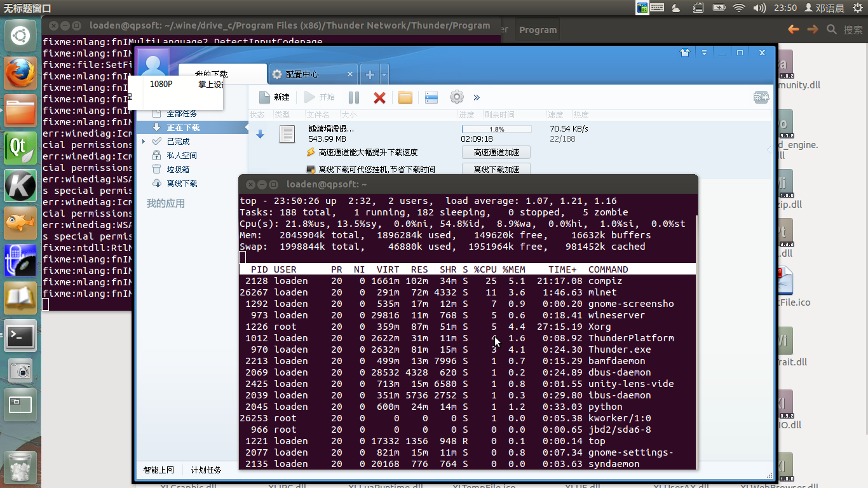Open the Files manager launcher icon
The image size is (868, 488).
(x=20, y=111)
